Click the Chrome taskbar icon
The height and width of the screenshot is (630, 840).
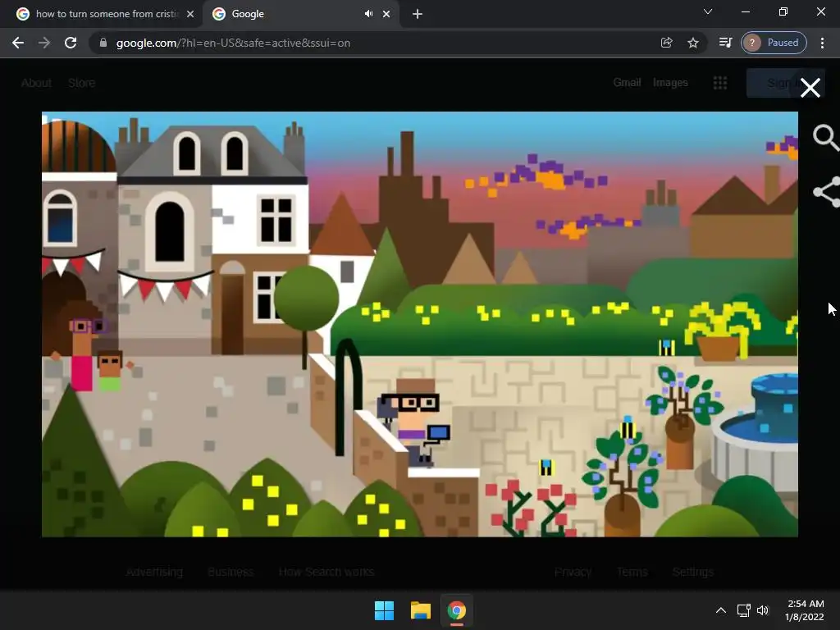coord(456,610)
